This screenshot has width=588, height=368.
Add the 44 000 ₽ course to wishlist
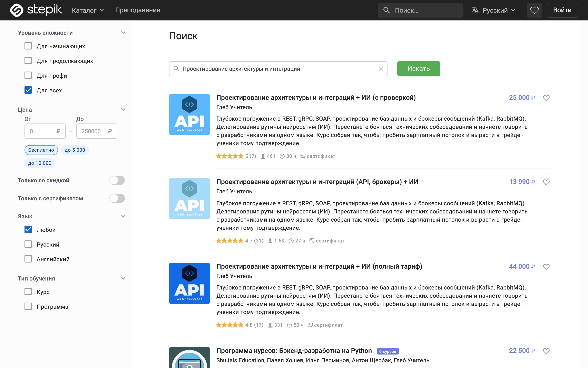pos(546,267)
